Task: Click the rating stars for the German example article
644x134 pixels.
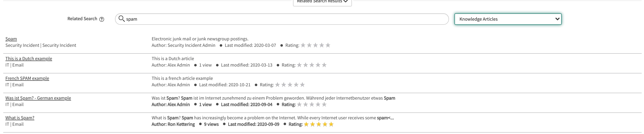Action: (x=312, y=104)
